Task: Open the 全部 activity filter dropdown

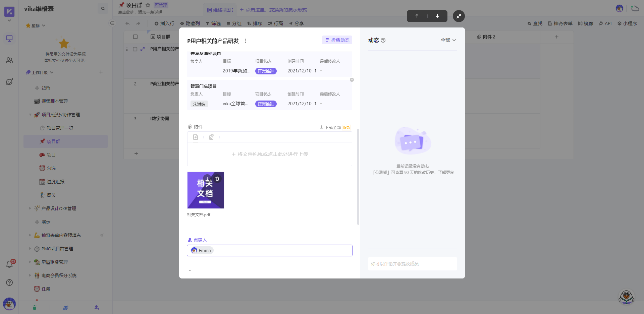Action: pyautogui.click(x=448, y=40)
